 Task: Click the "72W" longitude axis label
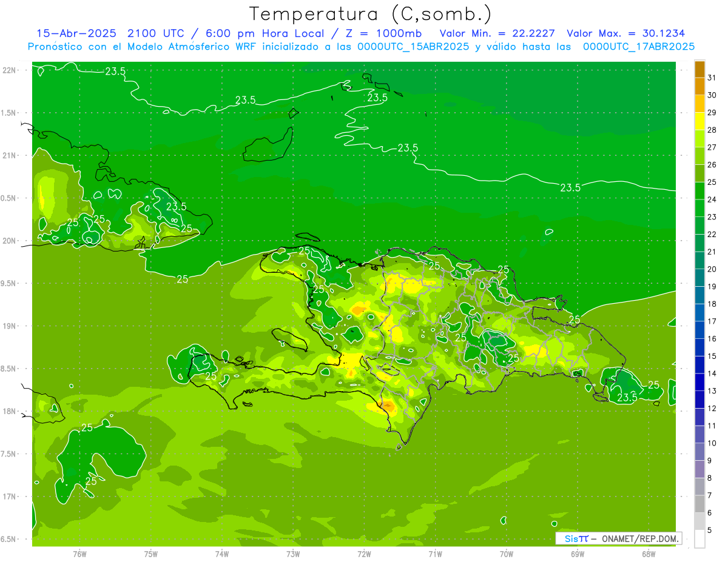tap(364, 554)
